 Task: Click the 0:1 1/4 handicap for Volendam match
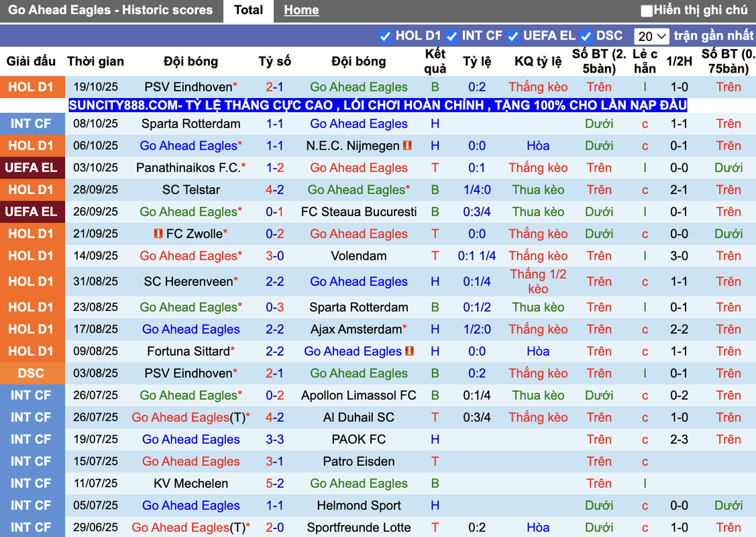point(477,256)
